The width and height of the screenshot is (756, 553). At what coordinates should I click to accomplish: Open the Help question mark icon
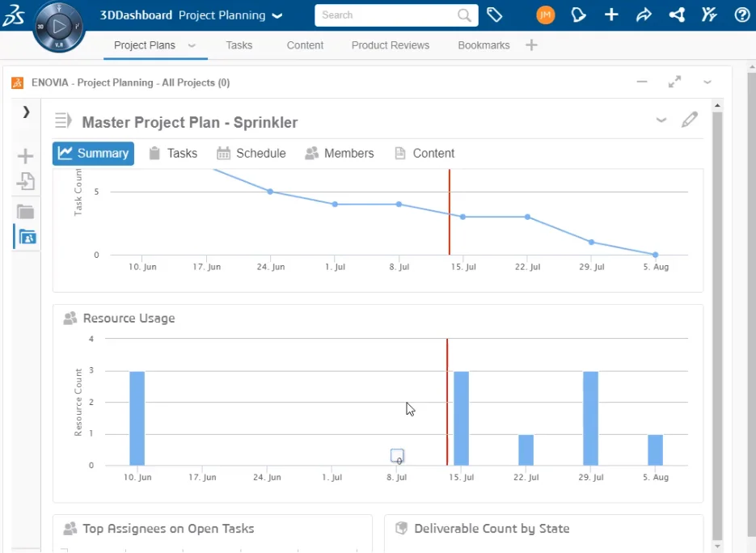pyautogui.click(x=741, y=15)
